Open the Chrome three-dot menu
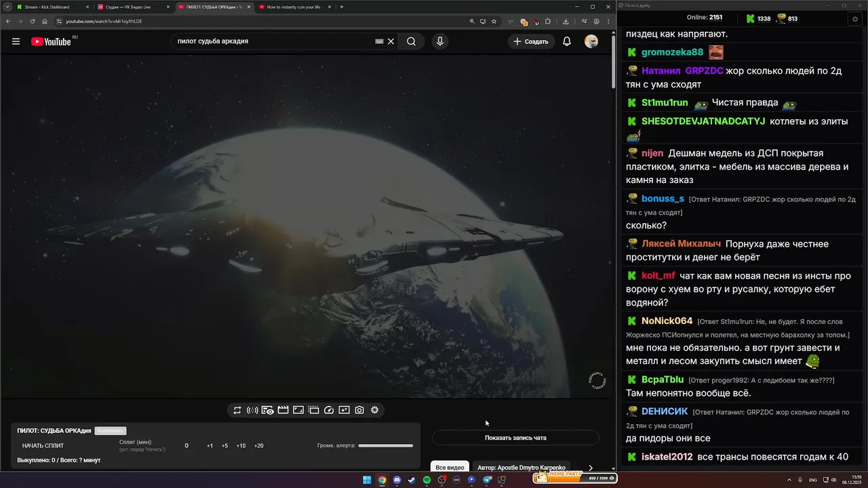Viewport: 868px width, 488px height. tap(608, 21)
